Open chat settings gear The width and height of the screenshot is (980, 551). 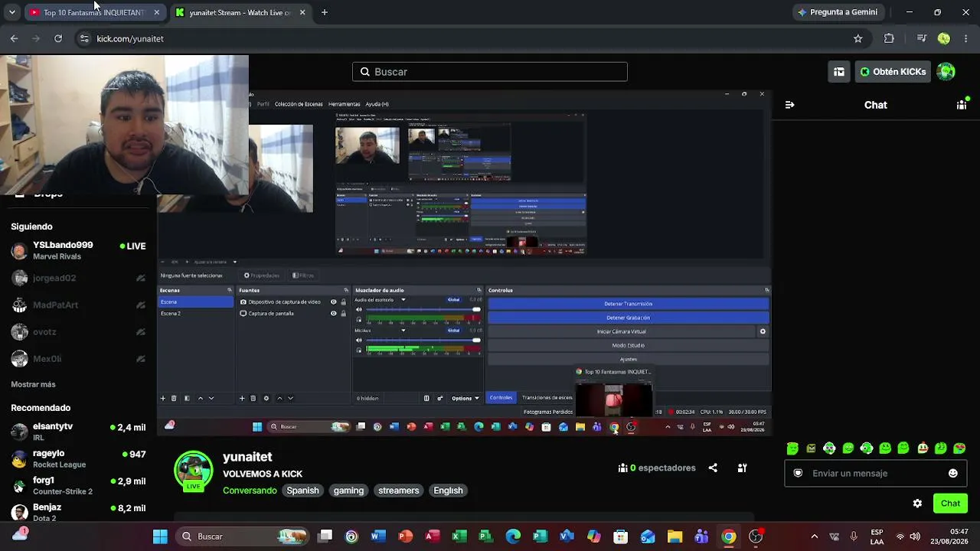[x=917, y=503]
